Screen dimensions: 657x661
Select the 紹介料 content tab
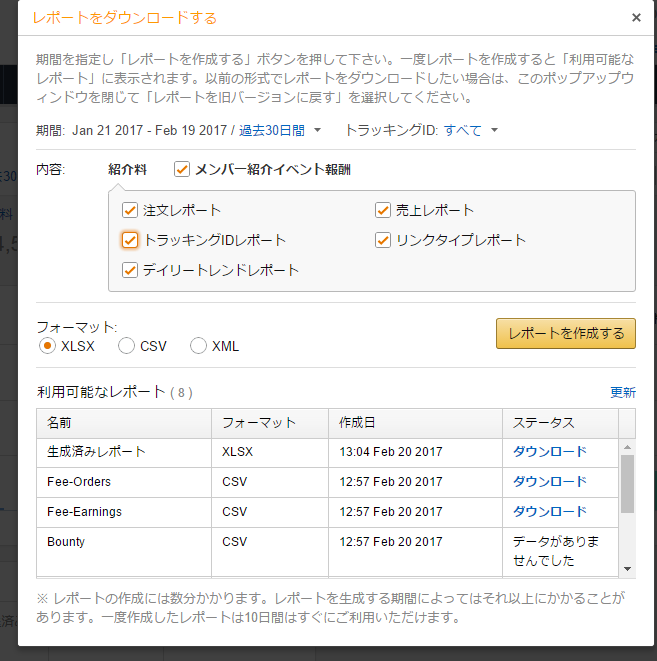tap(127, 169)
